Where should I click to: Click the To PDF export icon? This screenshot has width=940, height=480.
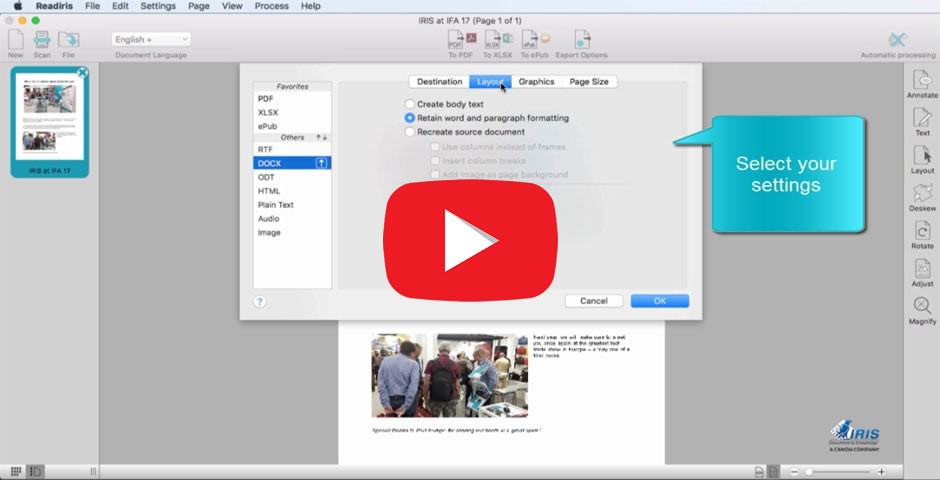[461, 44]
